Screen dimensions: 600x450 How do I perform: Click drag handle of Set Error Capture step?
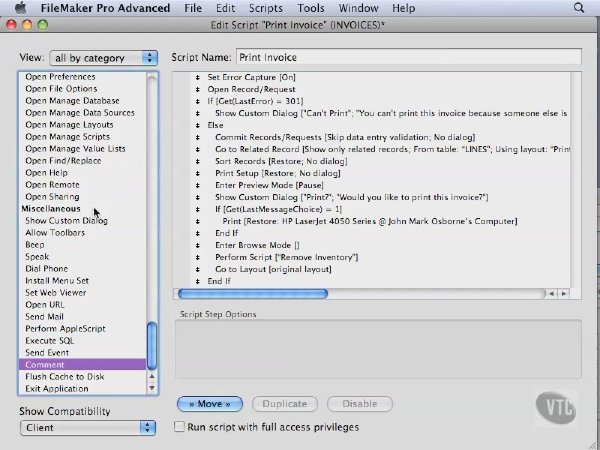(x=197, y=77)
